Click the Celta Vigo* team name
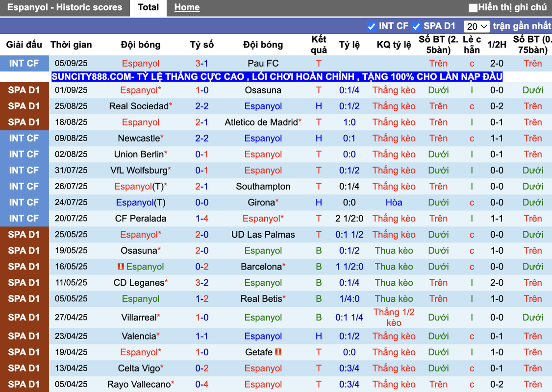The height and width of the screenshot is (392, 552). tap(141, 368)
